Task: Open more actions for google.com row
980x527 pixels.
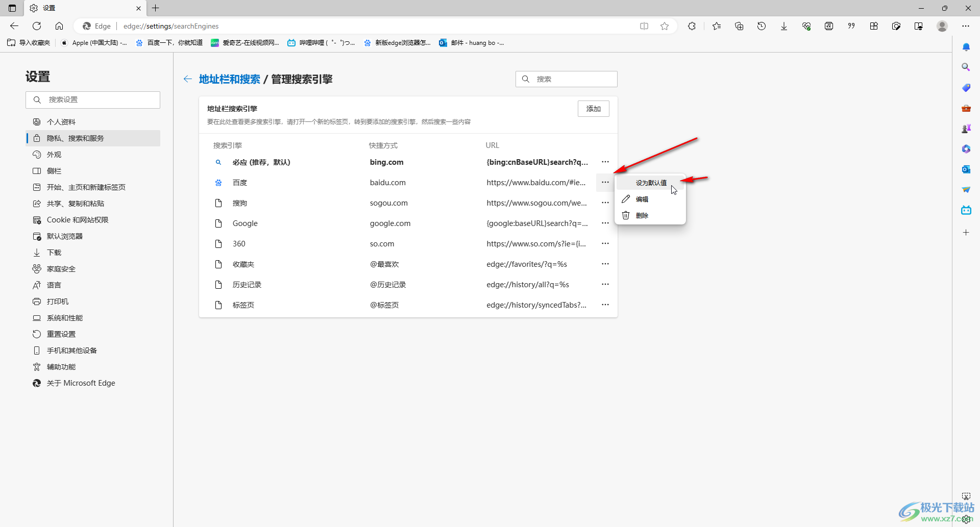Action: [605, 223]
